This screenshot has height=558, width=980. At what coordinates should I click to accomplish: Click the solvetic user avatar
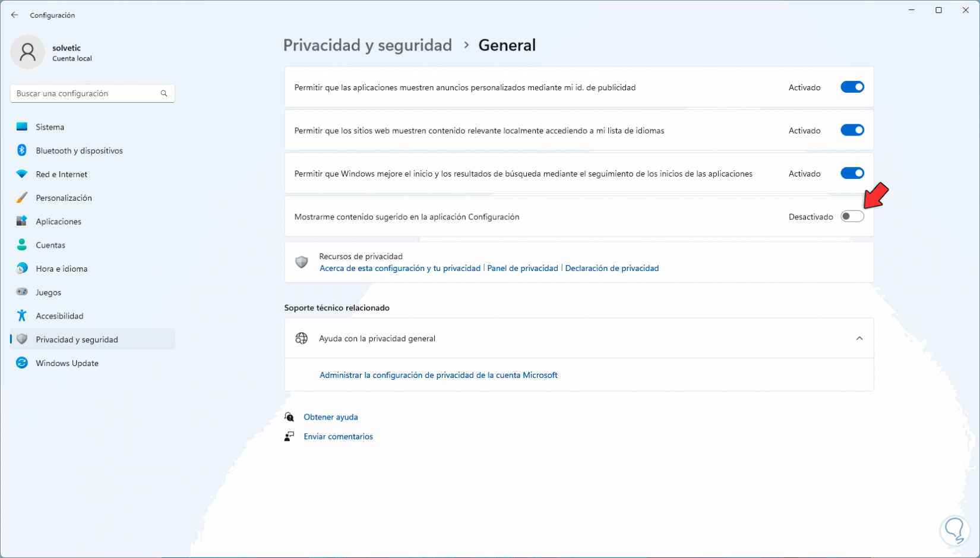[x=27, y=52]
